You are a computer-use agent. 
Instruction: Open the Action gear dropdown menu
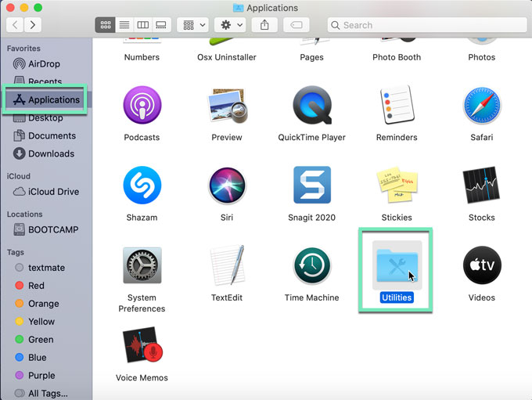229,25
